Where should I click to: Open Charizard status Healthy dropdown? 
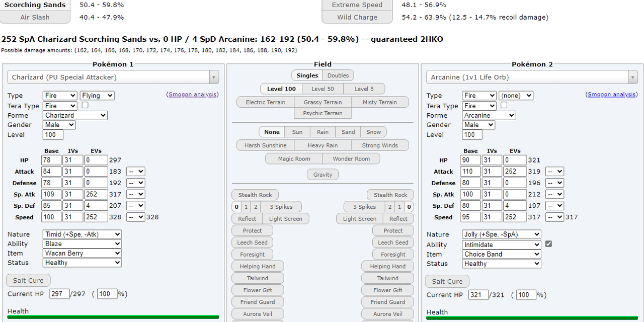[x=83, y=263]
